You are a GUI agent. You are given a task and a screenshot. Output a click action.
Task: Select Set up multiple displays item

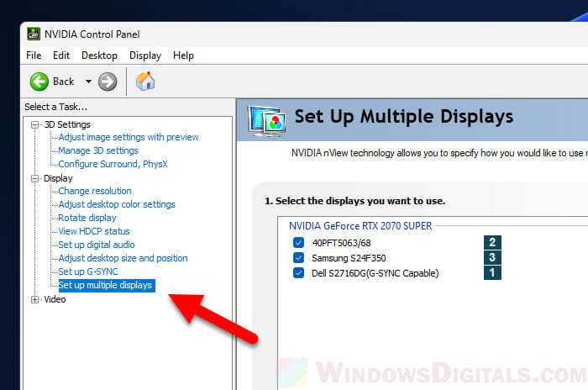(x=107, y=285)
